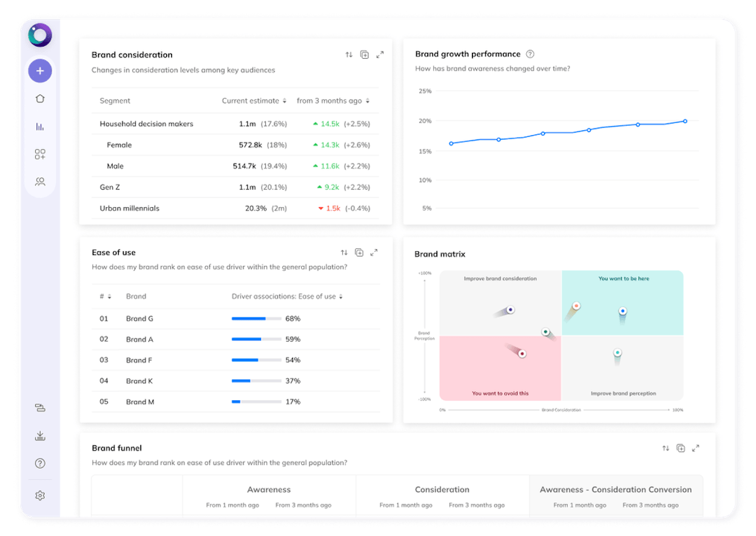Click last data point on growth line chart

685,121
